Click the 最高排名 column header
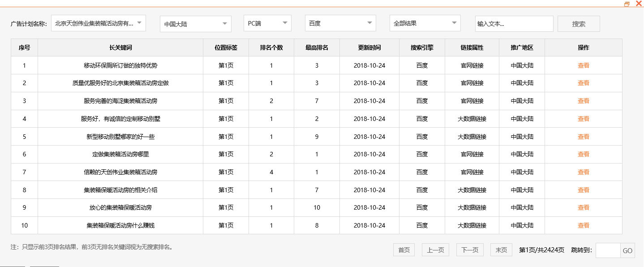644x267 pixels. tap(316, 47)
